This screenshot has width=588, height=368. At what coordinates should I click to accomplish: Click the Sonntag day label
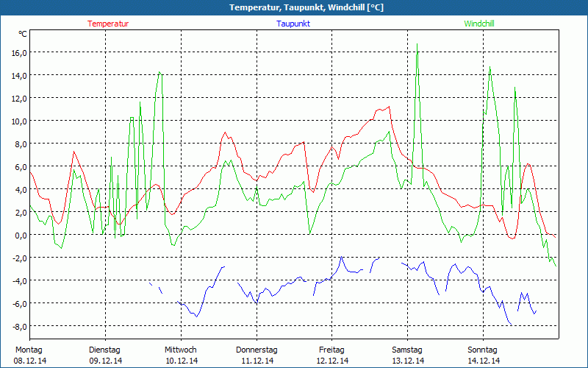(483, 350)
